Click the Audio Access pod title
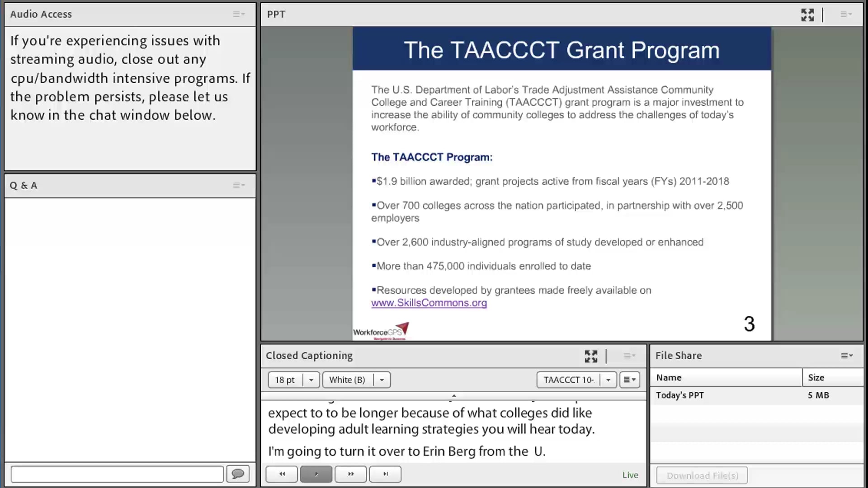 click(41, 14)
